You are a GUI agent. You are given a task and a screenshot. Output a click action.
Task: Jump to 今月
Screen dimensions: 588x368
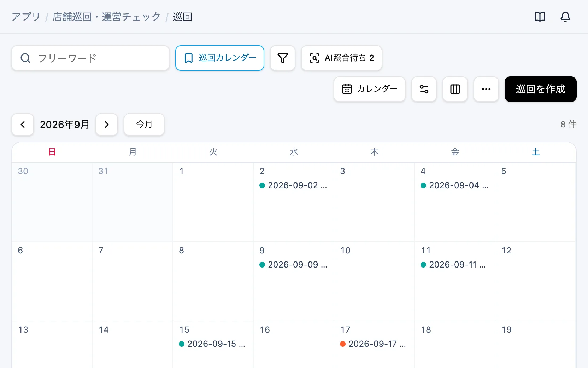pos(144,125)
